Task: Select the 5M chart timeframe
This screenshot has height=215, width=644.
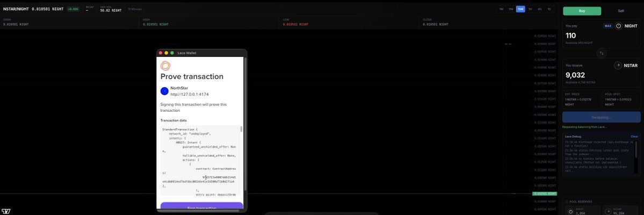Action: click(510, 9)
